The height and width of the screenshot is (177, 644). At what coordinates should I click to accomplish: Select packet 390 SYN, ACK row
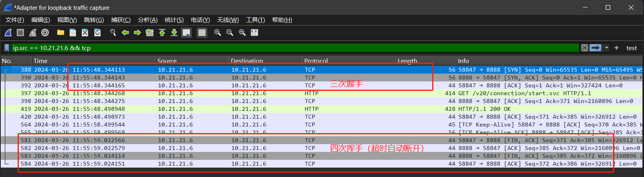pyautogui.click(x=321, y=78)
